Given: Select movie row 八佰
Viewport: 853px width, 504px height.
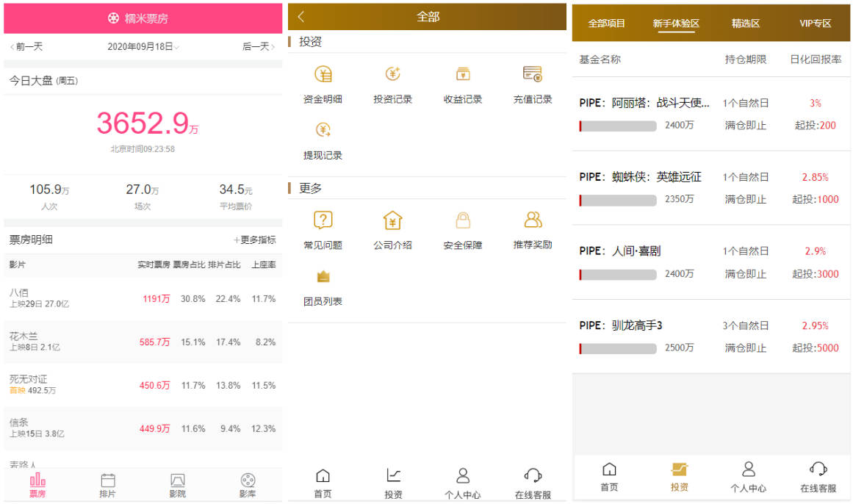Looking at the screenshot, I should coord(143,298).
